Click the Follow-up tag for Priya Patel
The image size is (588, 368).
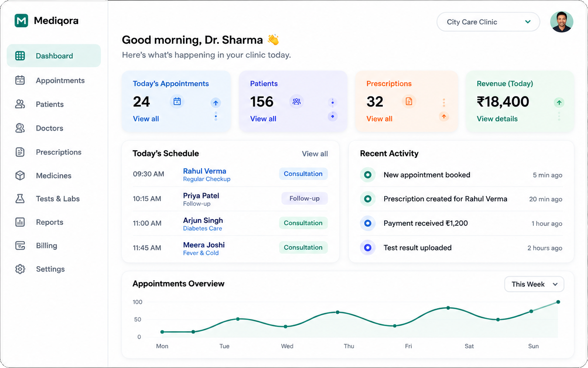(x=305, y=198)
